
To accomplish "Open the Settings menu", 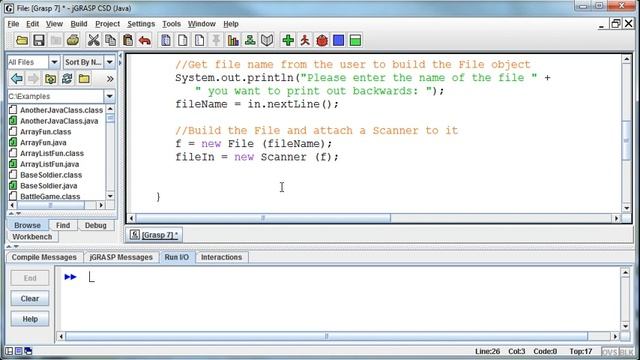I will coord(141,24).
